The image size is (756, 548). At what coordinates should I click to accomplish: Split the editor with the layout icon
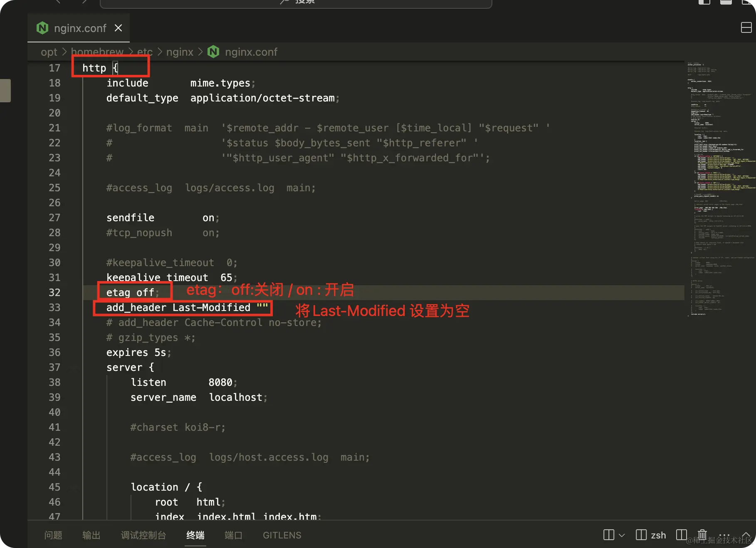pos(746,28)
